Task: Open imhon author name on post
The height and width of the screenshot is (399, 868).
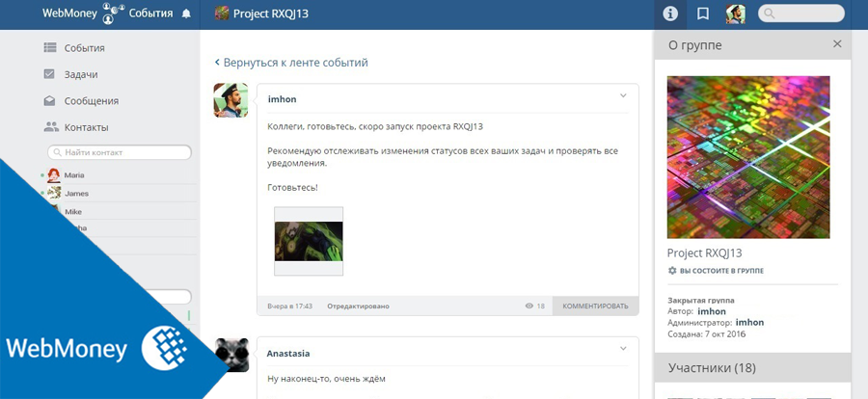Action: click(x=283, y=99)
